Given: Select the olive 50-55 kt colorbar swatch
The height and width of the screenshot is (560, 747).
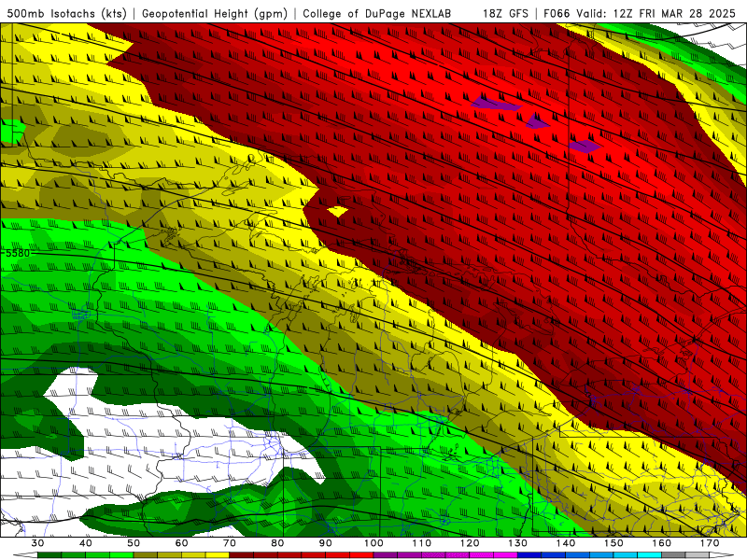Looking at the screenshot, I should pos(146,555).
